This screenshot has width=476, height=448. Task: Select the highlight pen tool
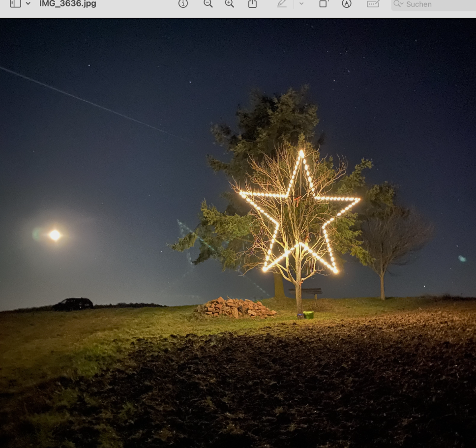pyautogui.click(x=282, y=3)
